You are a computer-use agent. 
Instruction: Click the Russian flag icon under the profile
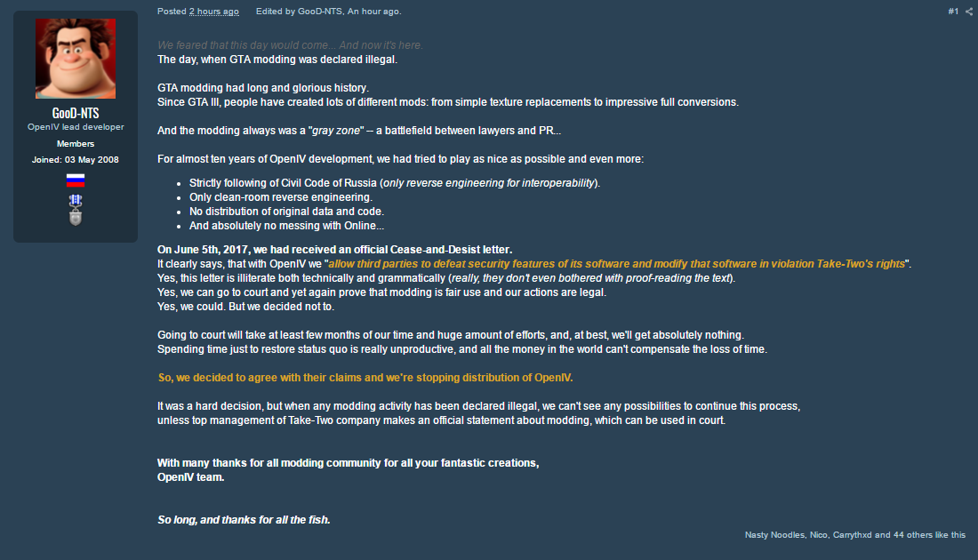click(76, 180)
